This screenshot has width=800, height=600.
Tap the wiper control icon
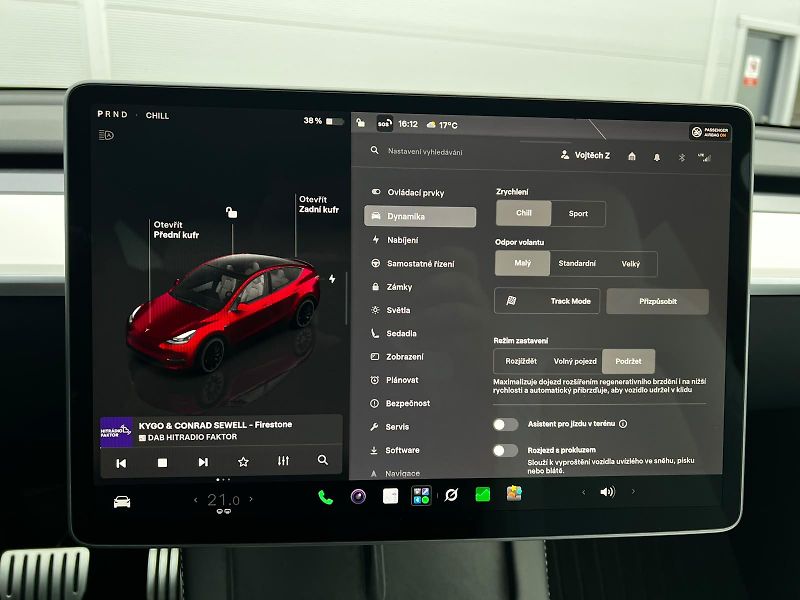pyautogui.click(x=451, y=494)
